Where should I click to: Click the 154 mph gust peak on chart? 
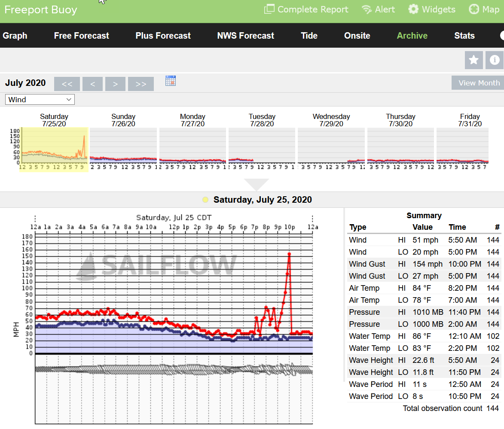point(289,254)
